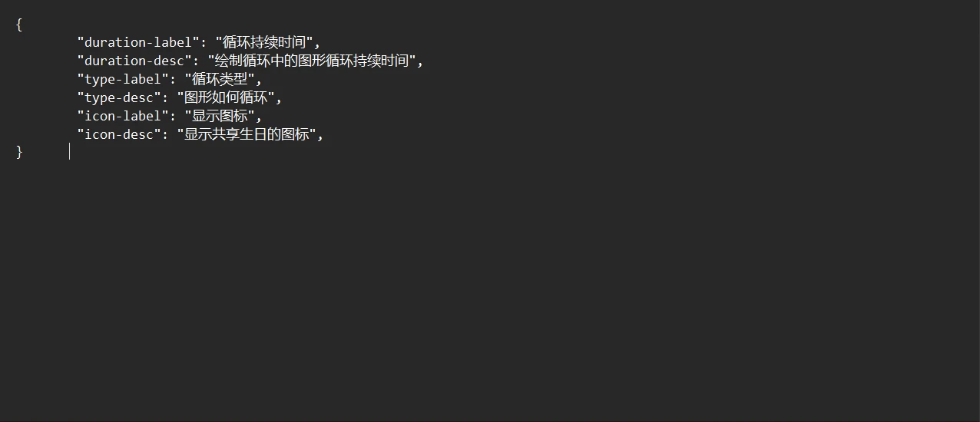Click the empty editor area below the JSON

[490, 292]
